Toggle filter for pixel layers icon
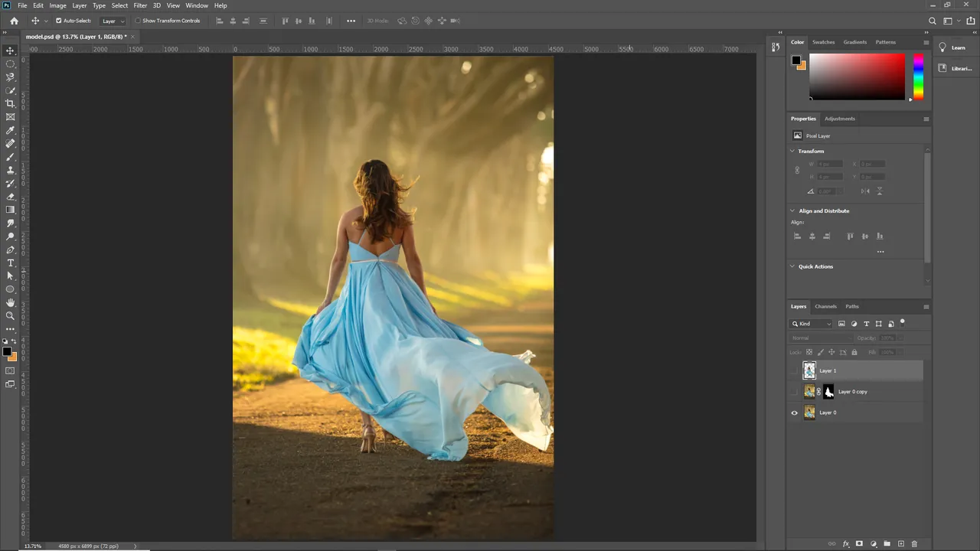Screen dimensions: 980x551 841,324
